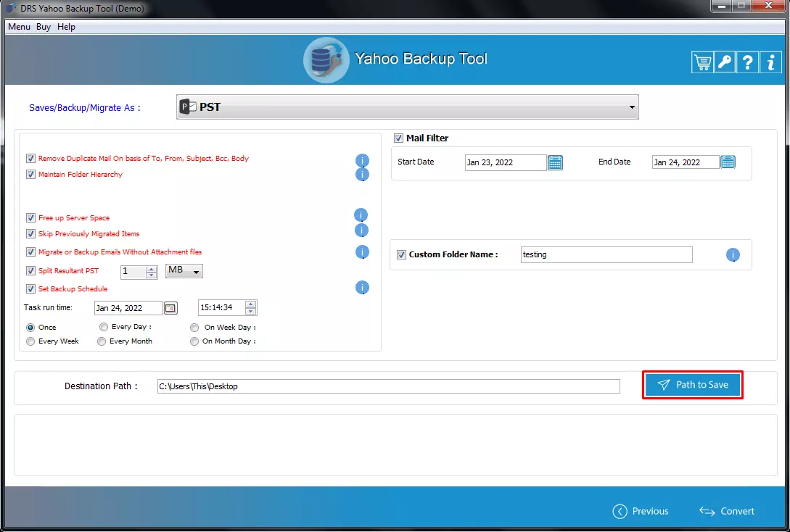The height and width of the screenshot is (532, 790).
Task: Select On Month Day radio option
Action: click(x=194, y=342)
